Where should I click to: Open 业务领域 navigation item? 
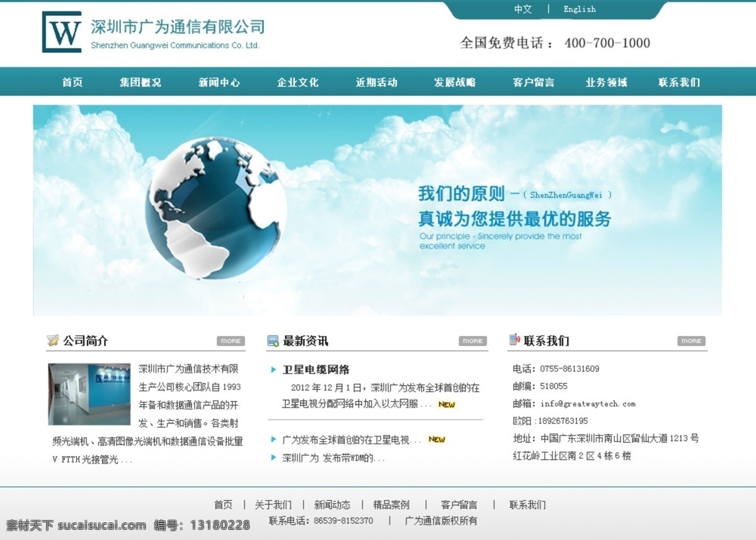pos(607,82)
